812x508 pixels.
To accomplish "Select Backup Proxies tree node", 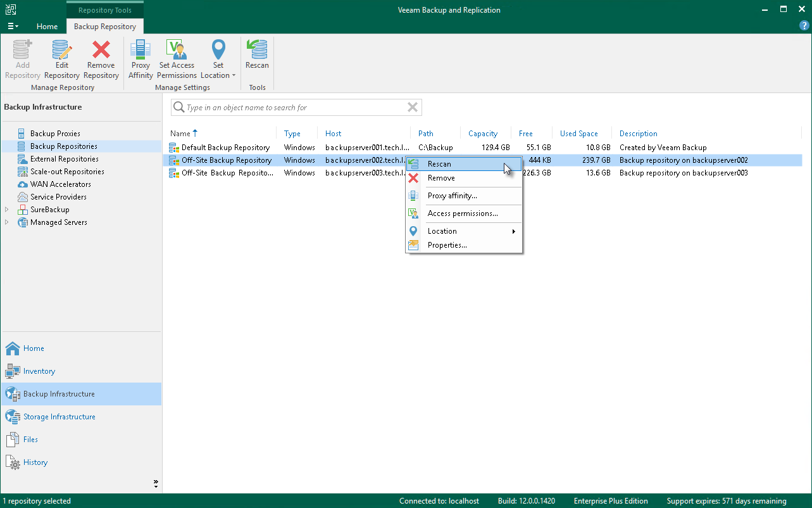I will [55, 134].
